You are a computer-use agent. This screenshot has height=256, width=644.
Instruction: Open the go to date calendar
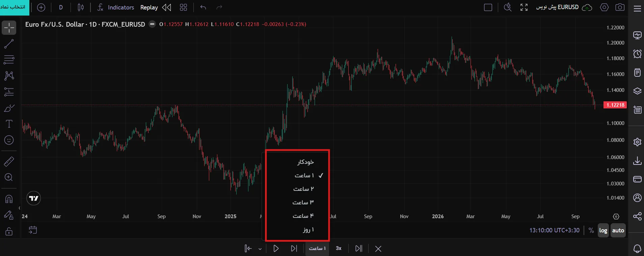[x=33, y=230]
